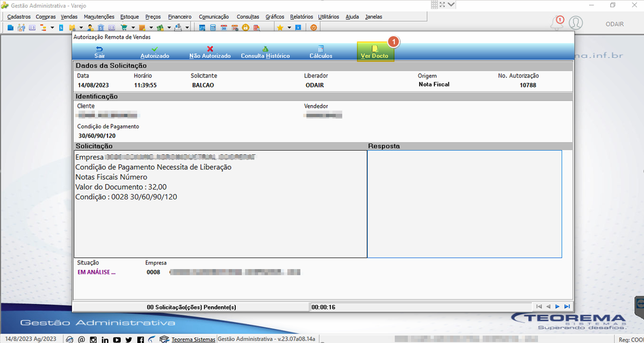Image resolution: width=644 pixels, height=343 pixels.
Task: Open the calculator icon in the main toolbar
Action: coord(213,27)
